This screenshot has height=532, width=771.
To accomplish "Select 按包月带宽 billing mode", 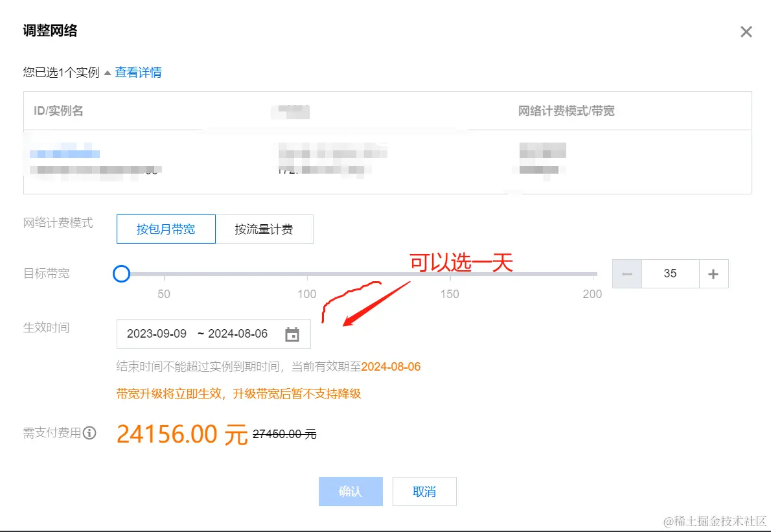I will tap(166, 229).
